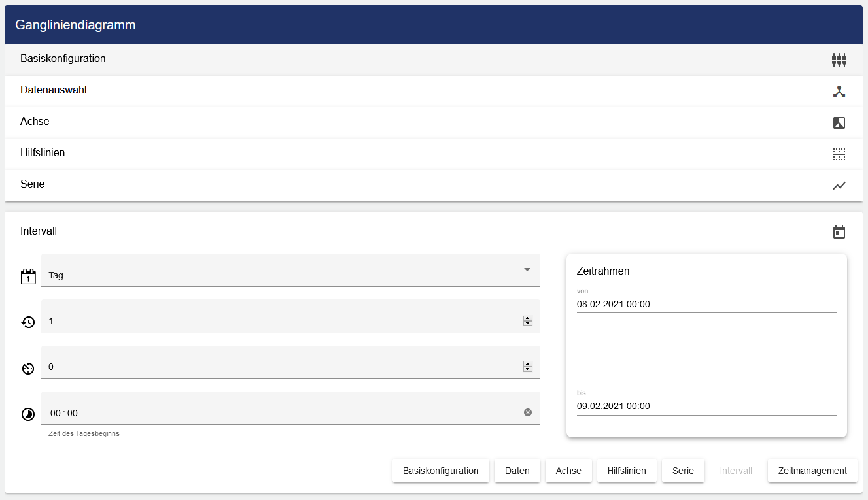The image size is (868, 500).
Task: Click the Datenauswahl network node icon
Action: (x=839, y=92)
